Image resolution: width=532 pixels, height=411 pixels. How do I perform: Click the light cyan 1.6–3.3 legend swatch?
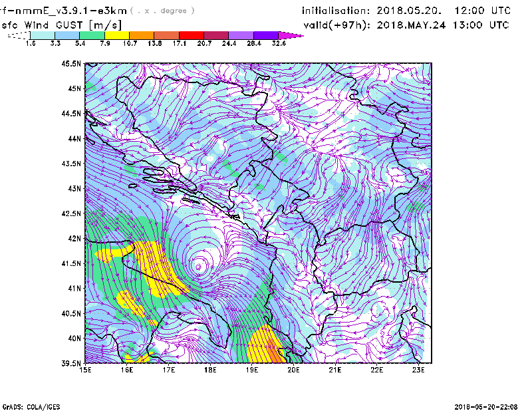pyautogui.click(x=43, y=35)
